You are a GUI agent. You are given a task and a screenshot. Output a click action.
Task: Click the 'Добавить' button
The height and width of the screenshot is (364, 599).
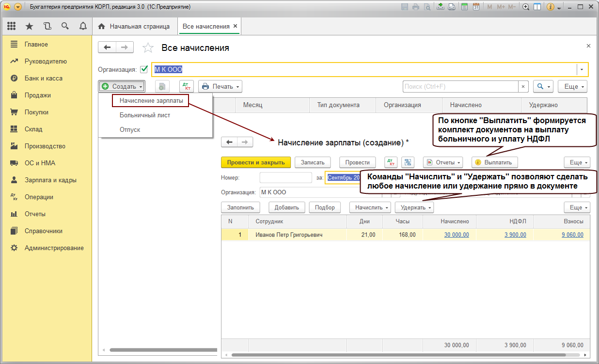[x=286, y=207]
